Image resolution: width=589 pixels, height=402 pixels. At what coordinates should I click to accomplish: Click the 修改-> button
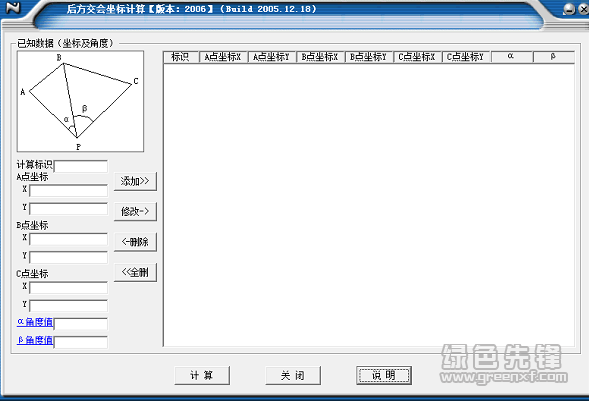[x=135, y=212]
